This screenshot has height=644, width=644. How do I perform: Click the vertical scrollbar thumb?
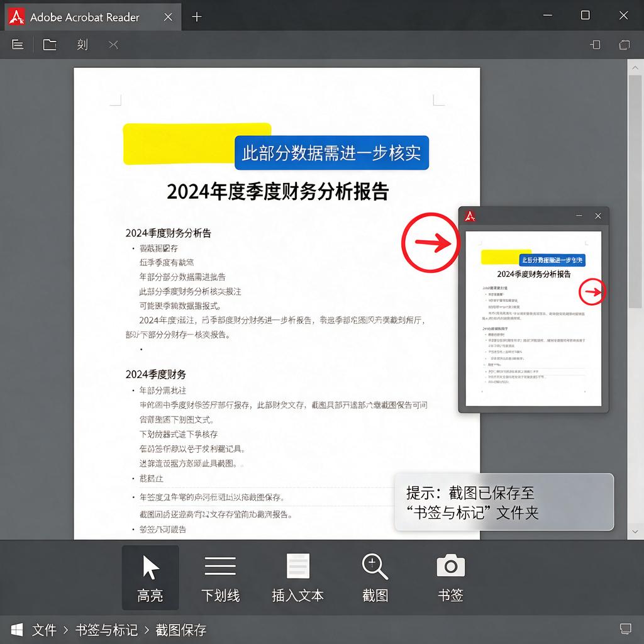pos(635,191)
